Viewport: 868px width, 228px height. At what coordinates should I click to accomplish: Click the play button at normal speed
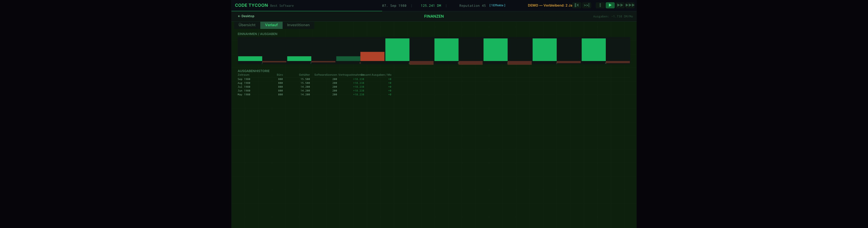[x=610, y=5]
